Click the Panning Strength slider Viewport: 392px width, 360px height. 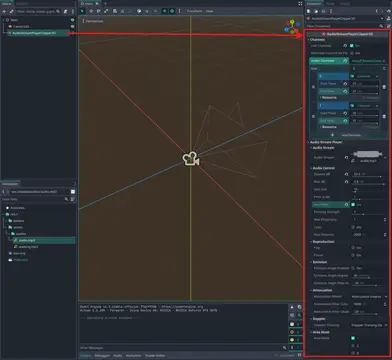(367, 214)
